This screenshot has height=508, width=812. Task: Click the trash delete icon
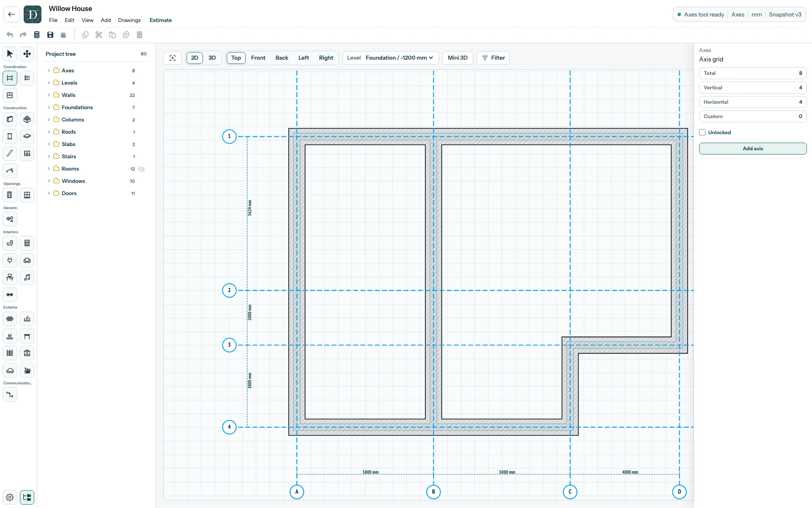140,35
